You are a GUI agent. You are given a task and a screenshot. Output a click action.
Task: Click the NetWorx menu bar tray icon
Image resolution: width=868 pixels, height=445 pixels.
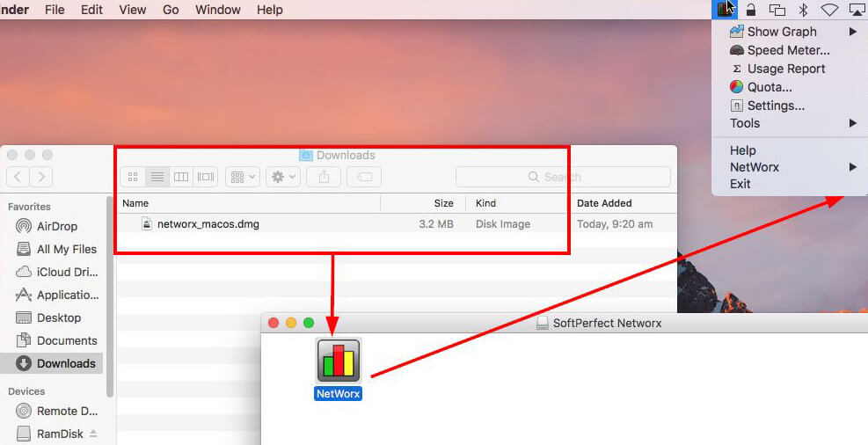[x=725, y=10]
